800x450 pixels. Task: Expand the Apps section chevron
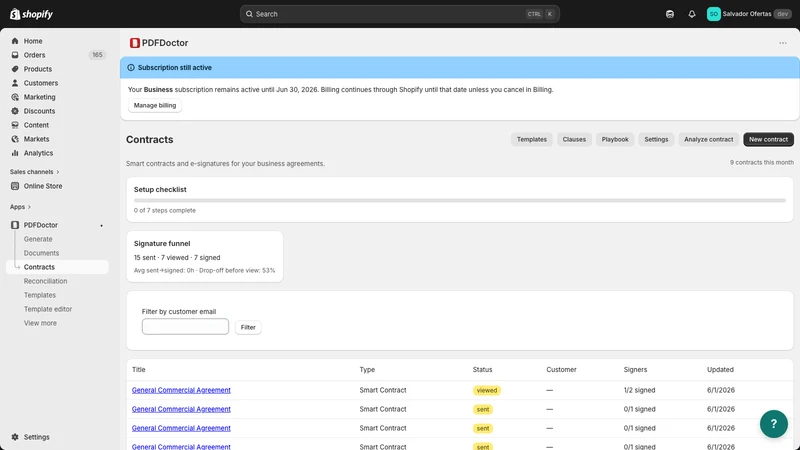(x=29, y=207)
